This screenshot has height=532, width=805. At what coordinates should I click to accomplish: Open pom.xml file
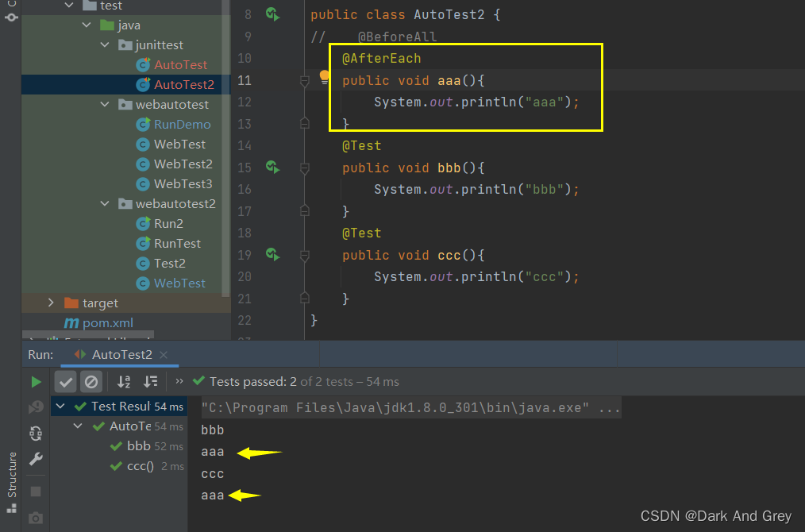pyautogui.click(x=108, y=322)
